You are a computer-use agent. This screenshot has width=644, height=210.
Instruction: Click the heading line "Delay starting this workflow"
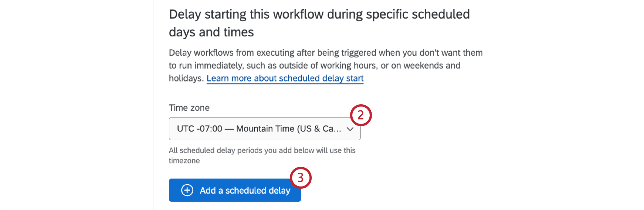coord(319,14)
